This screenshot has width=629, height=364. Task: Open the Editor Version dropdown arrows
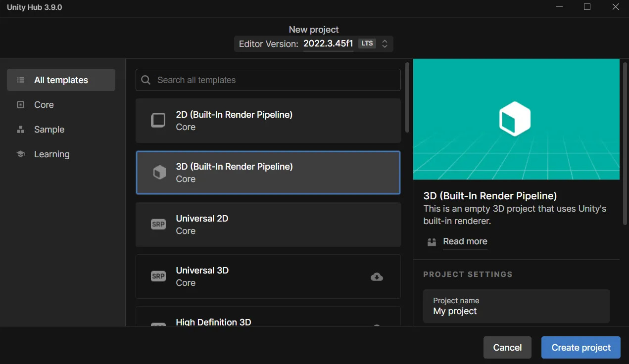coord(385,44)
